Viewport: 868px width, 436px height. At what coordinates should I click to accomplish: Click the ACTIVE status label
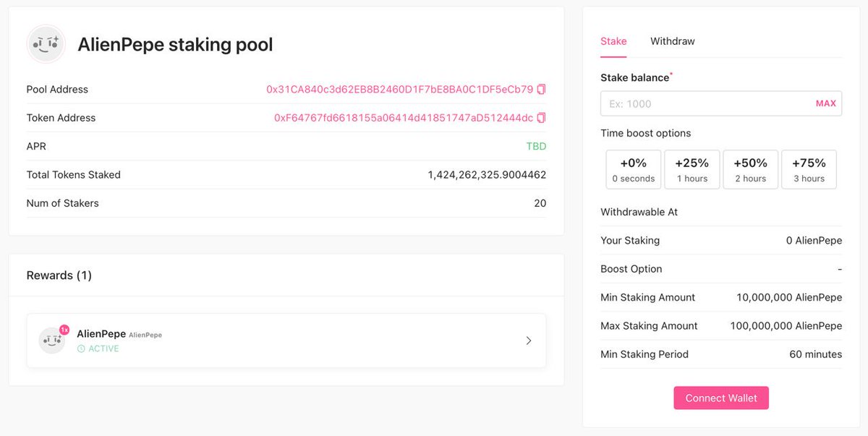pyautogui.click(x=103, y=349)
